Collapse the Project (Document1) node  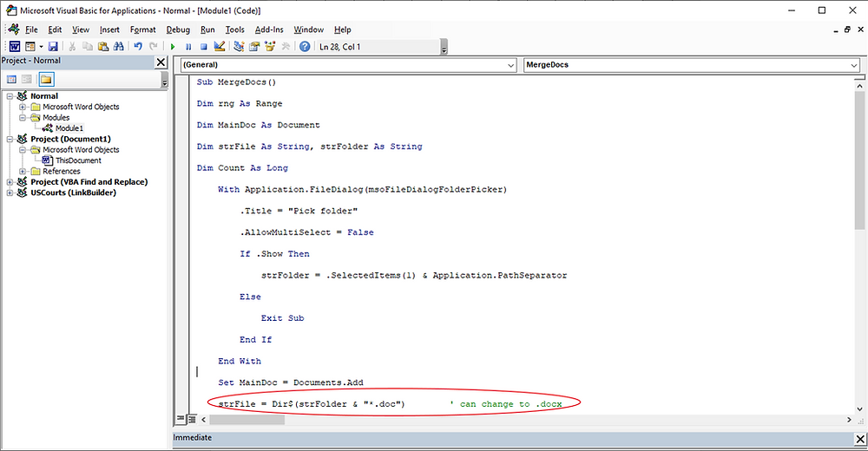[x=10, y=139]
